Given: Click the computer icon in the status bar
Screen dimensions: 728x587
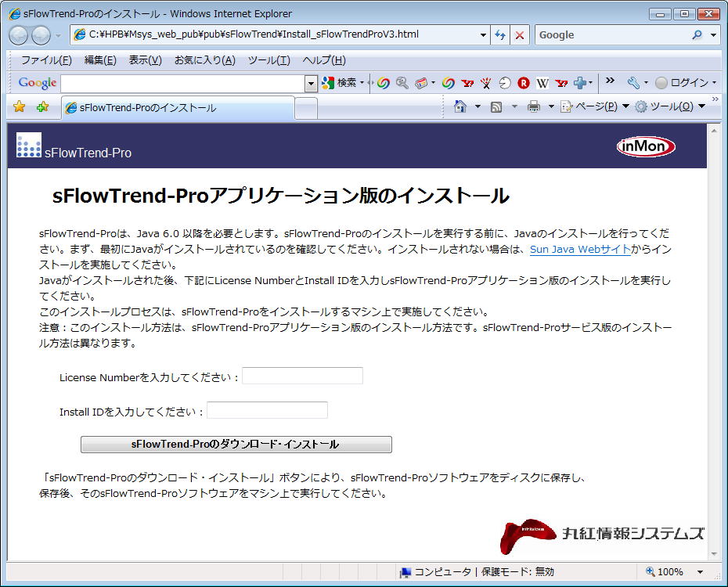Looking at the screenshot, I should pyautogui.click(x=405, y=571).
